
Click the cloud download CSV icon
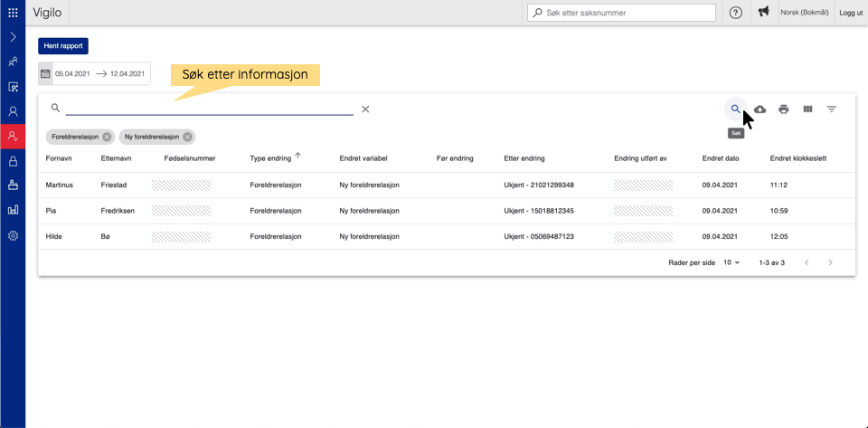[x=760, y=109]
